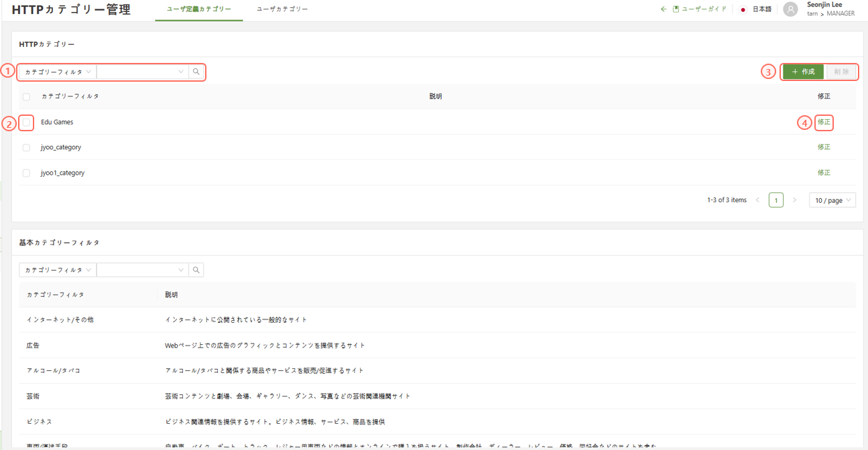868x450 pixels.
Task: Click the back arrow icon beside user guide
Action: coord(664,9)
